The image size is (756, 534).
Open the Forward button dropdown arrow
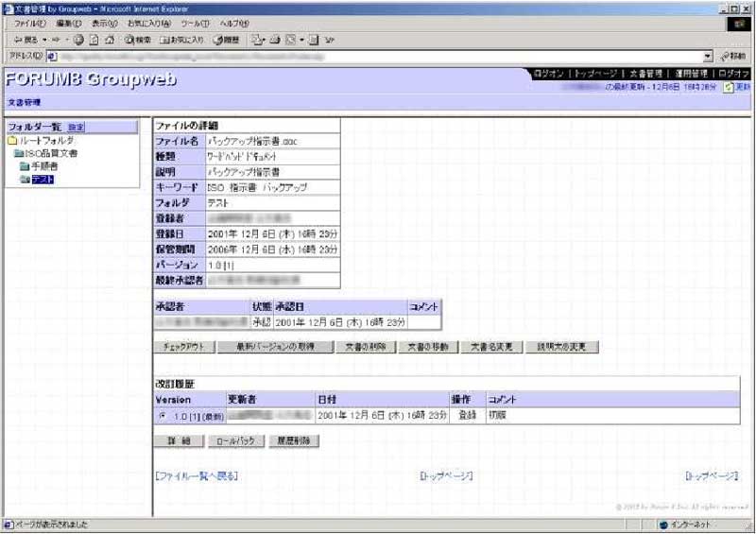[66, 40]
